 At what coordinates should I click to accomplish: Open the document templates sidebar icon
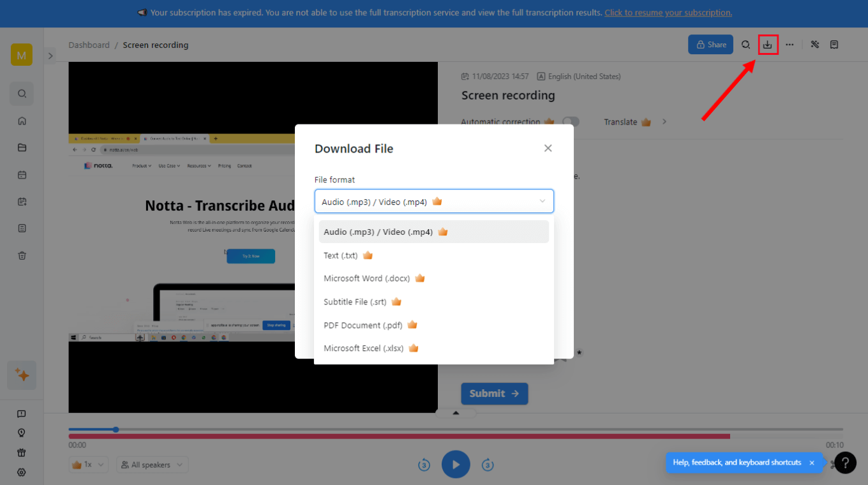(22, 228)
